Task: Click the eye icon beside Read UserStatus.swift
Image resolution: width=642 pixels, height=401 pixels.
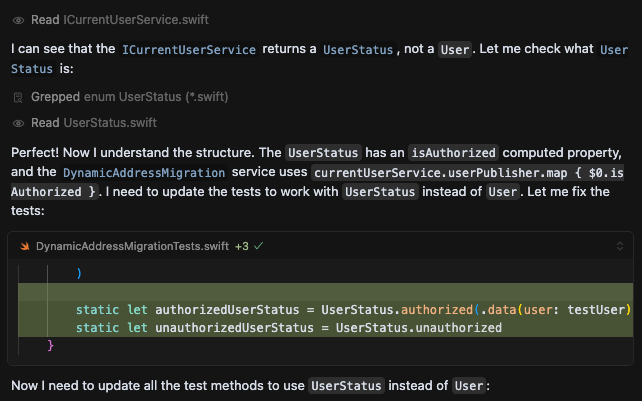Action: pos(18,123)
